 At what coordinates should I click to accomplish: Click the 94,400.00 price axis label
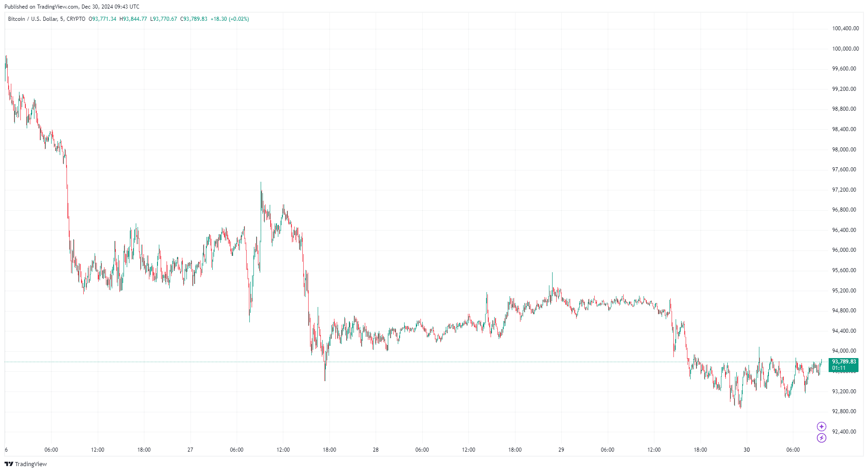844,331
